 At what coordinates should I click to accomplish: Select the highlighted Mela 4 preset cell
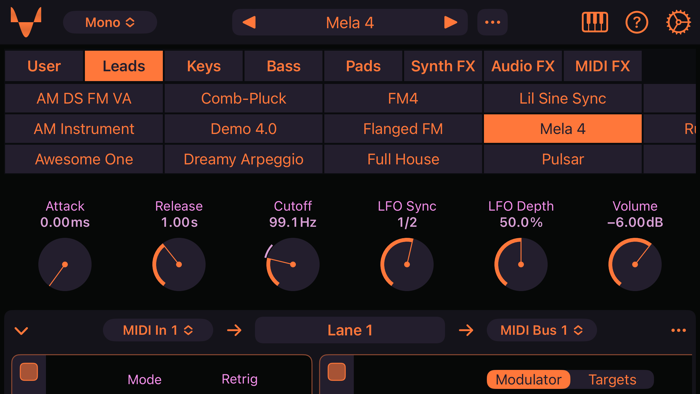[562, 129]
